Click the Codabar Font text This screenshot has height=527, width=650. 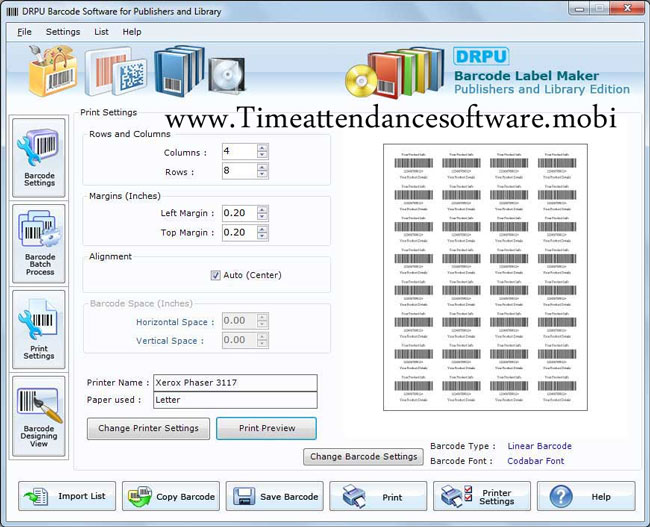(x=536, y=461)
